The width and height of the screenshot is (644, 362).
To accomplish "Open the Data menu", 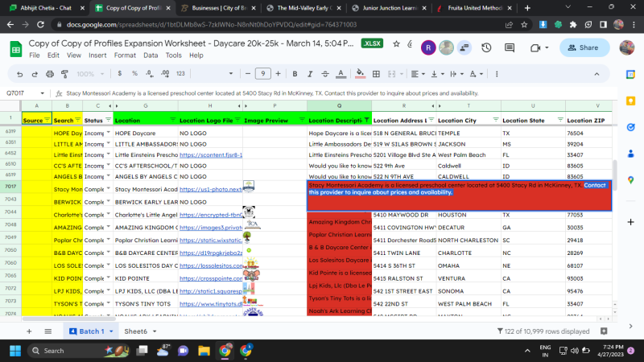I will pyautogui.click(x=151, y=55).
